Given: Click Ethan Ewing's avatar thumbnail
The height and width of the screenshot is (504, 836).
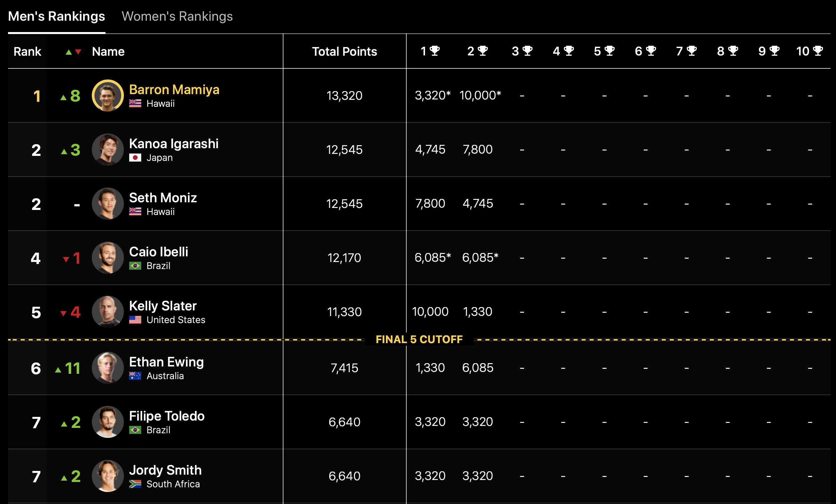Looking at the screenshot, I should [x=108, y=368].
